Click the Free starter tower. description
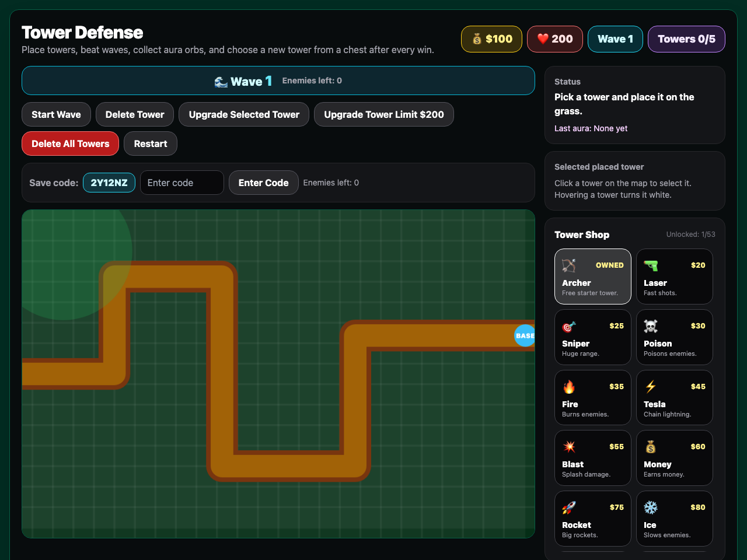The height and width of the screenshot is (560, 747). click(x=589, y=293)
